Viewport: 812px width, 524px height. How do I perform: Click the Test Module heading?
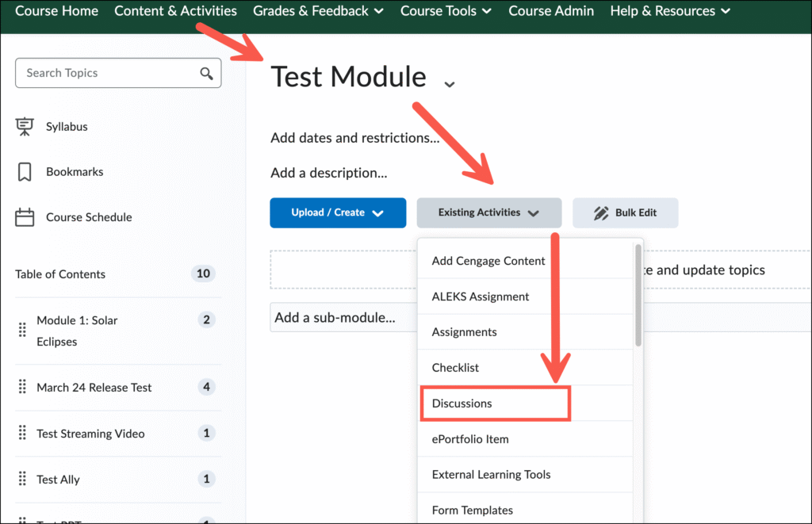[x=349, y=77]
